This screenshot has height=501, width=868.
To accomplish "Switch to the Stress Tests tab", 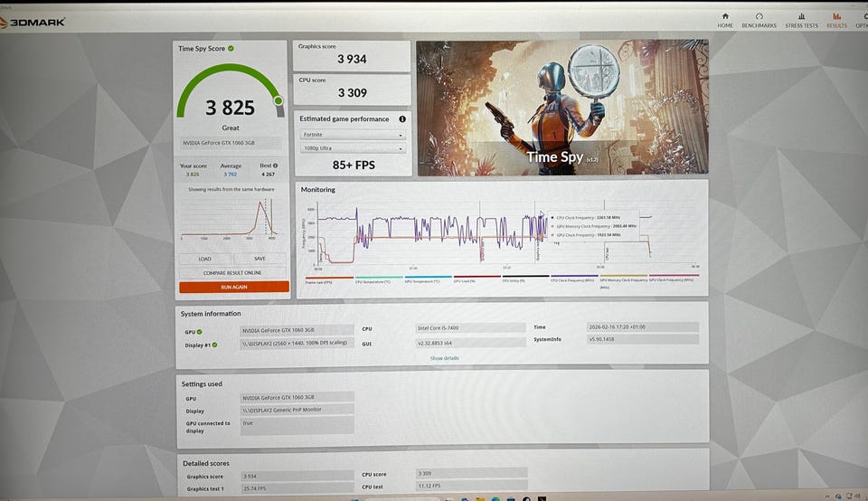I will pyautogui.click(x=801, y=21).
